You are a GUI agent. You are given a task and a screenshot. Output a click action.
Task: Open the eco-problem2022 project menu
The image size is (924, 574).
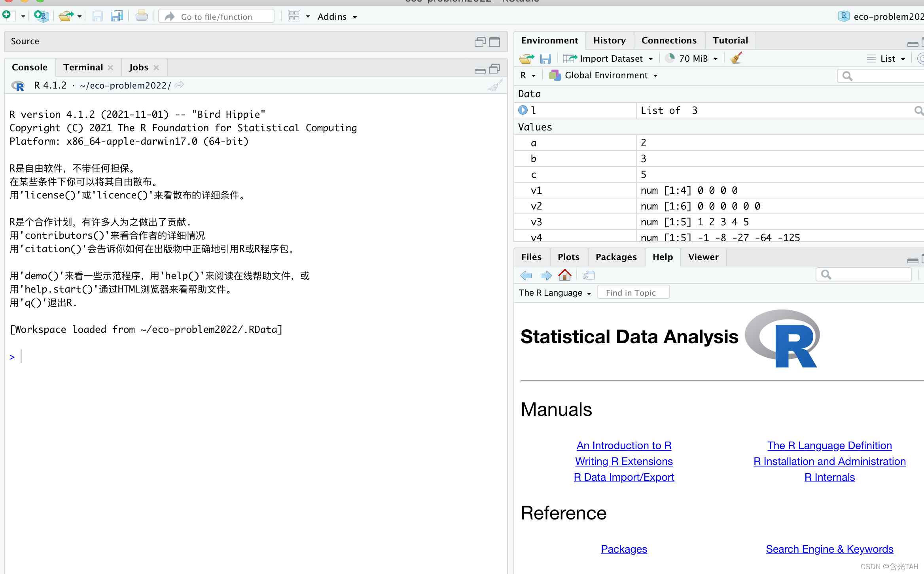pos(881,17)
